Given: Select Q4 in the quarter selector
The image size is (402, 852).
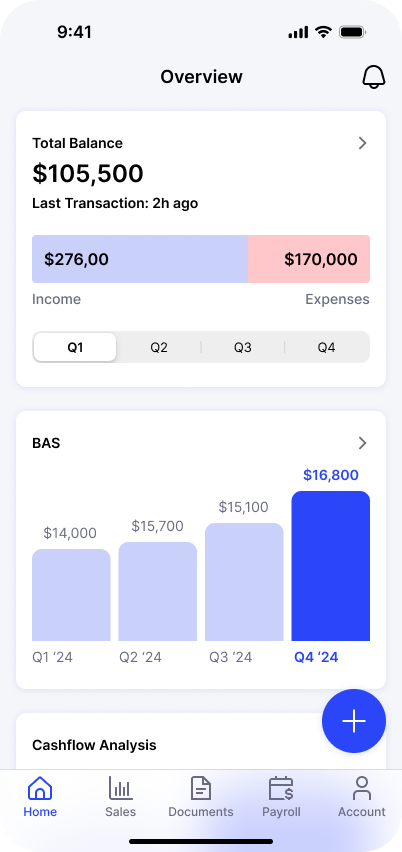Looking at the screenshot, I should pyautogui.click(x=326, y=347).
